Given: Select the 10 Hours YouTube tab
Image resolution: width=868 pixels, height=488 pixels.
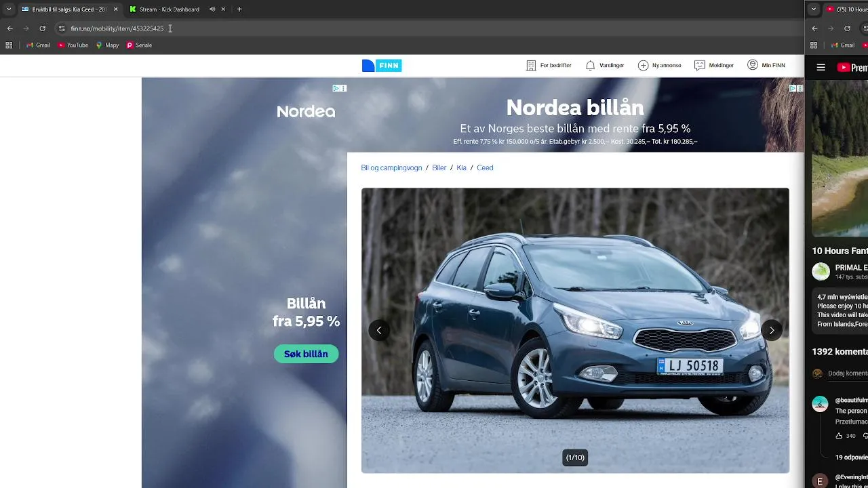Looking at the screenshot, I should pyautogui.click(x=845, y=9).
